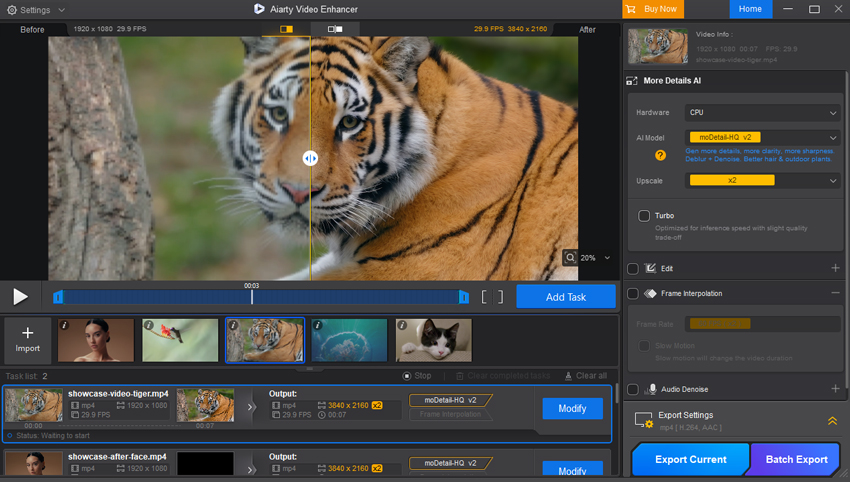This screenshot has width=850, height=482.
Task: Click the Batch Export button
Action: pyautogui.click(x=796, y=459)
